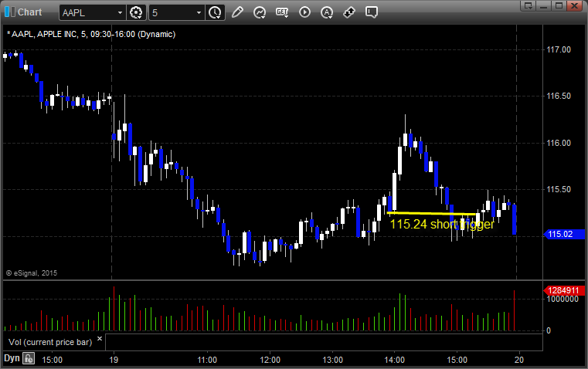Open the chart comment bubble icon

(372, 12)
